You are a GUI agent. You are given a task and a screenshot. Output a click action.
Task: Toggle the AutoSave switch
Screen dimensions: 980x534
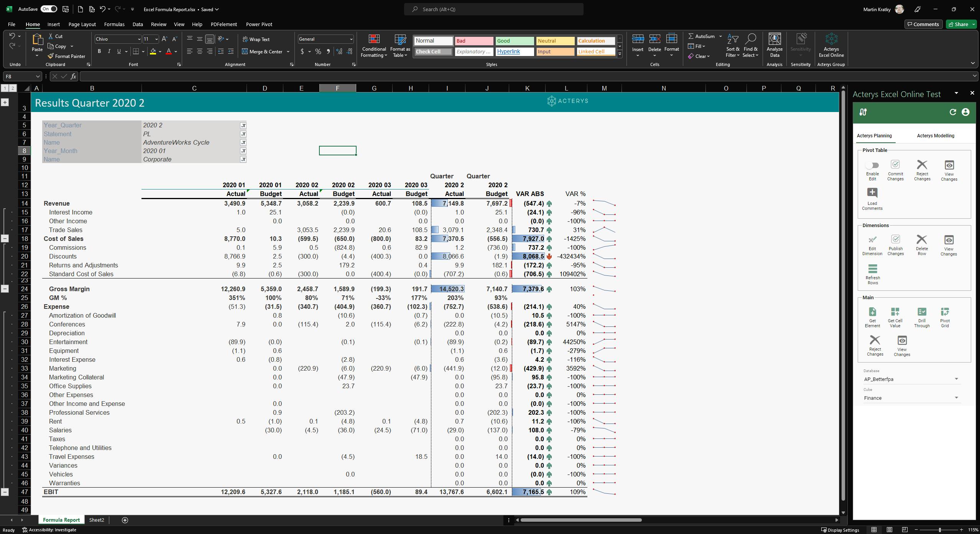tap(49, 9)
